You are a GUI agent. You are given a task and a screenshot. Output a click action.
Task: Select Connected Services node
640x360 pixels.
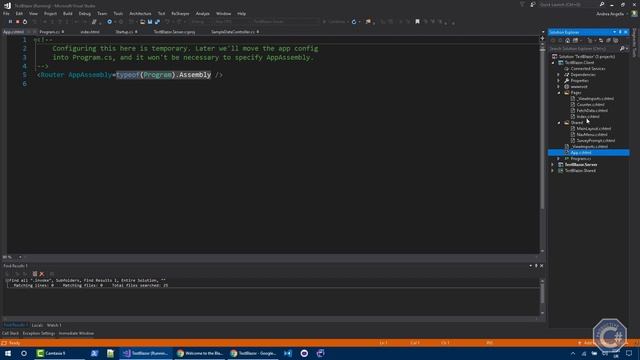(588, 69)
